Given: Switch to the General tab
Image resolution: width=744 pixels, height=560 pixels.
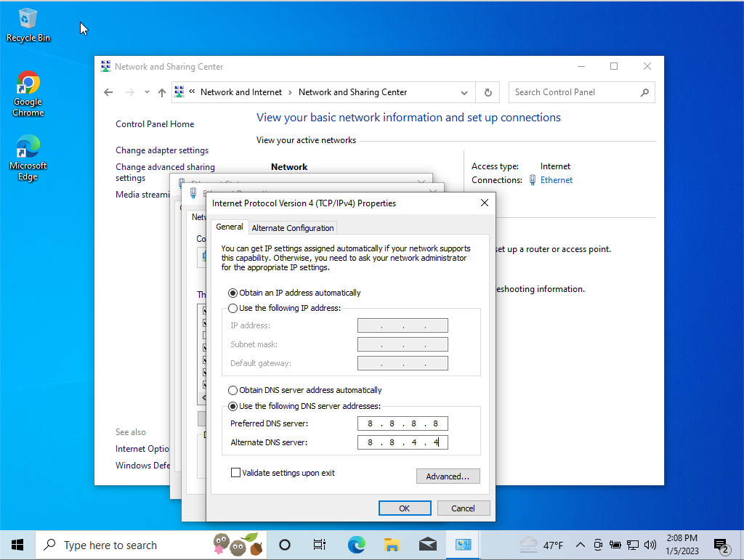Looking at the screenshot, I should [229, 227].
